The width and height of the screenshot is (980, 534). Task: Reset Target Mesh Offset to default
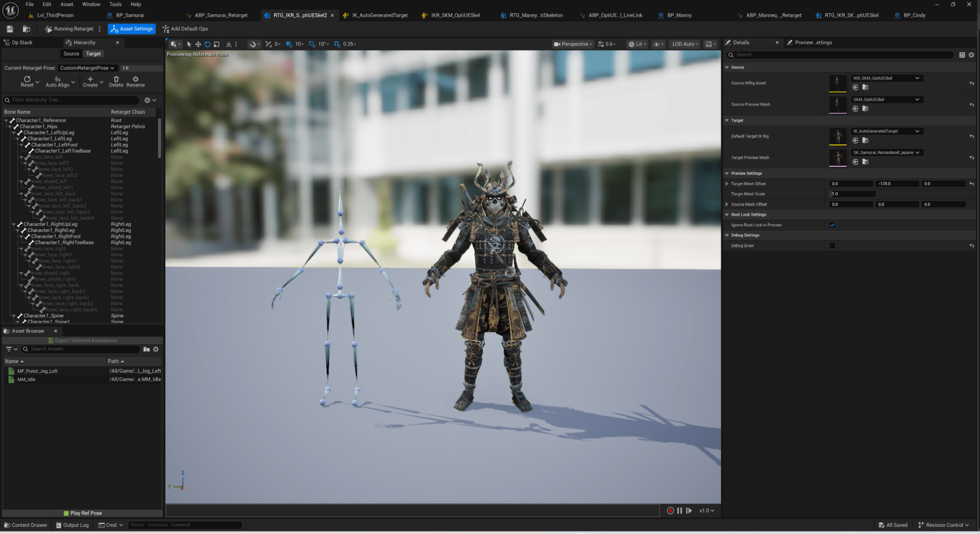(971, 184)
